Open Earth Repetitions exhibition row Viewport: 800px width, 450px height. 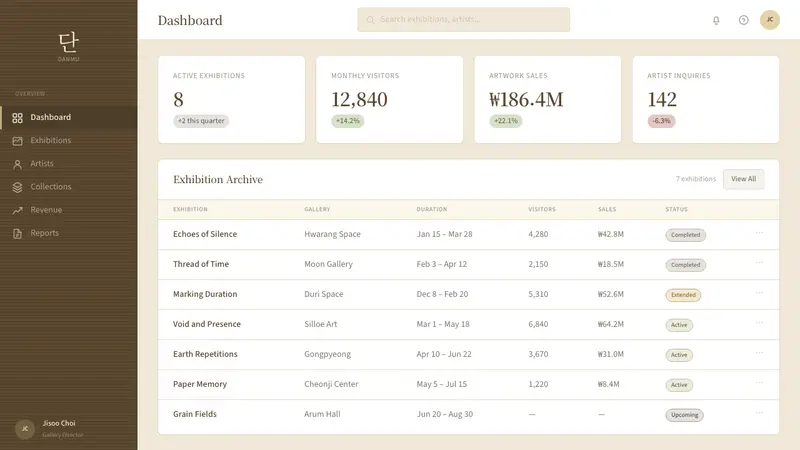468,355
